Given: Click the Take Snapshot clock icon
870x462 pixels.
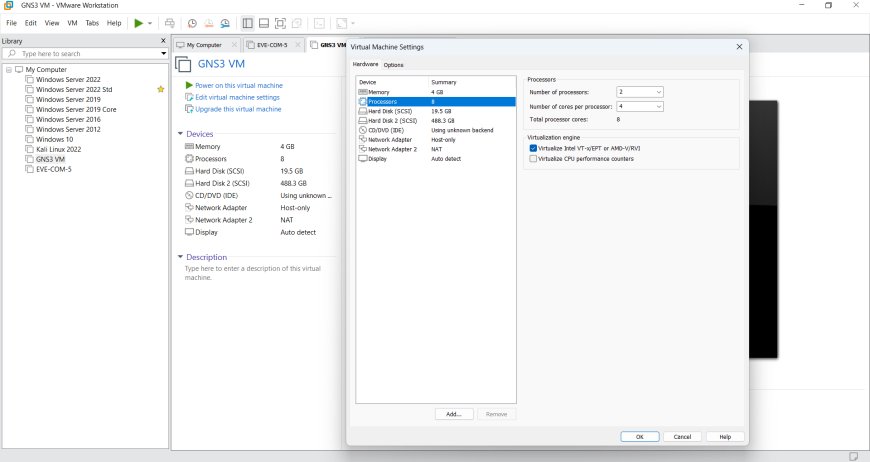Looking at the screenshot, I should coord(192,23).
